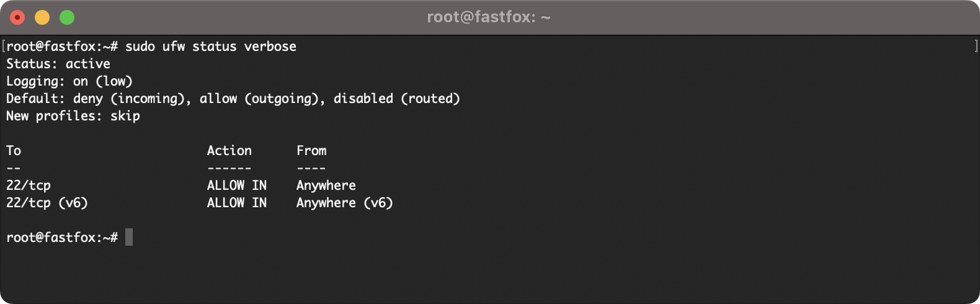Maximize the terminal with green button
Viewport: 980px width, 304px height.
67,17
